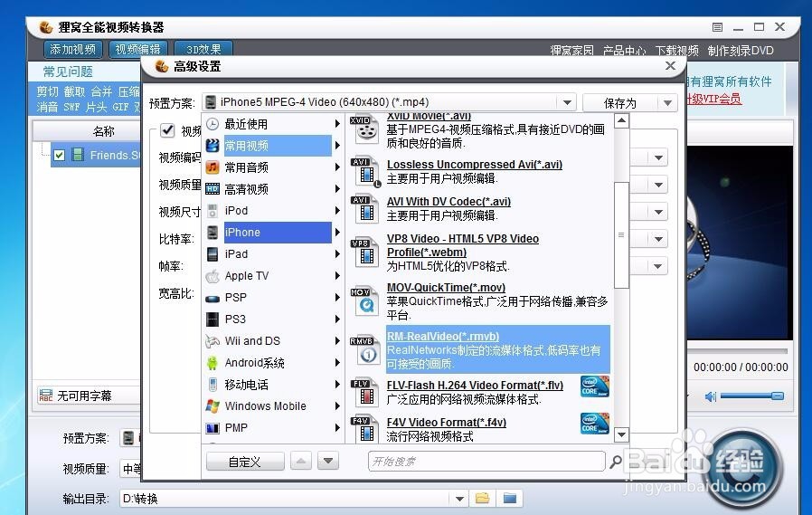Click the PSP handheld console icon
The width and height of the screenshot is (812, 515).
[212, 298]
